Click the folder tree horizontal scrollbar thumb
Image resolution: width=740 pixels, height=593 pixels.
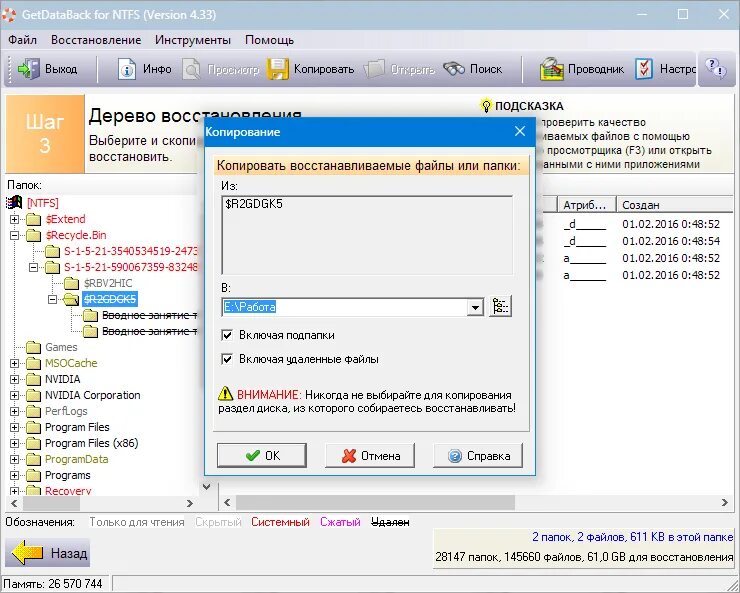[x=51, y=503]
